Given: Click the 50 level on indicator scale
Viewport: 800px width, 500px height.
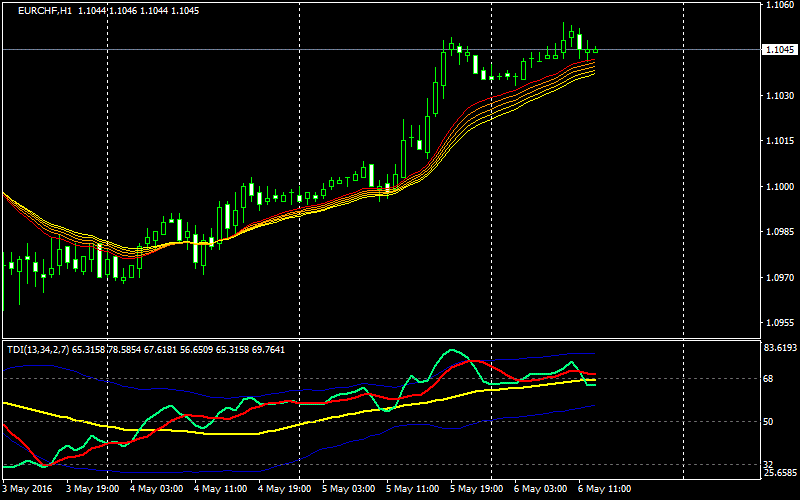Looking at the screenshot, I should (770, 421).
